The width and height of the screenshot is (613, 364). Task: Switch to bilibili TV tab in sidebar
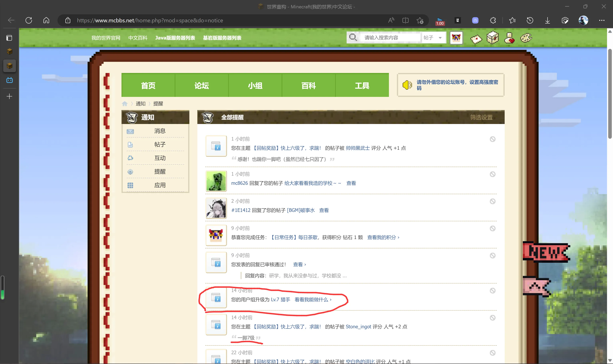point(9,80)
